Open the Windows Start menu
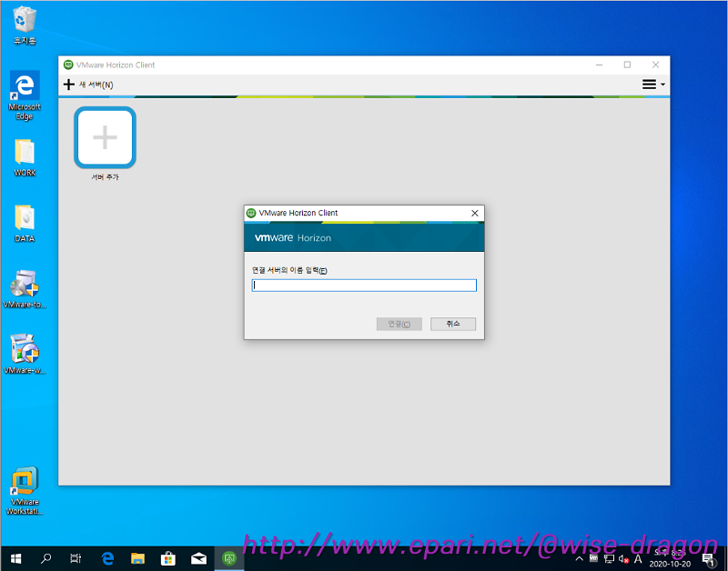The height and width of the screenshot is (571, 728). (15, 558)
